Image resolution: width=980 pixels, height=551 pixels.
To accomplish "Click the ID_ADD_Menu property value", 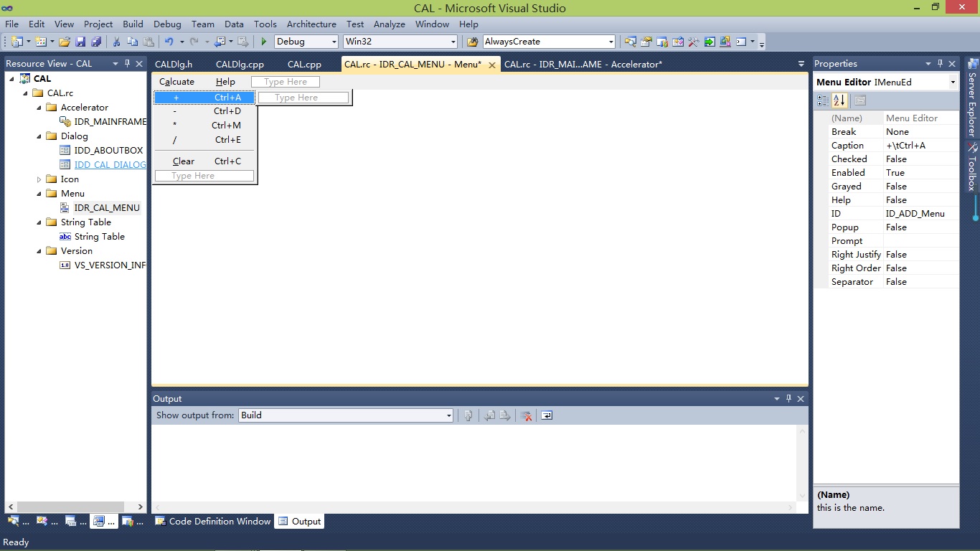I will coord(921,214).
